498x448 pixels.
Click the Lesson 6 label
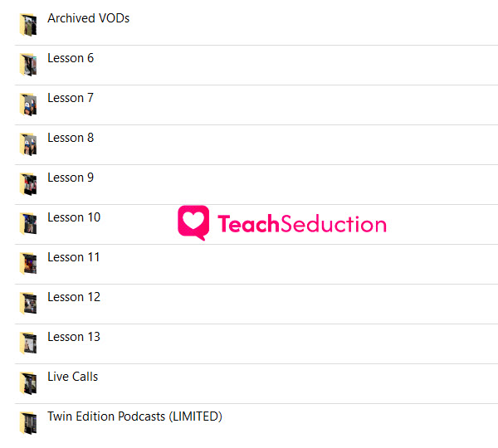click(71, 58)
